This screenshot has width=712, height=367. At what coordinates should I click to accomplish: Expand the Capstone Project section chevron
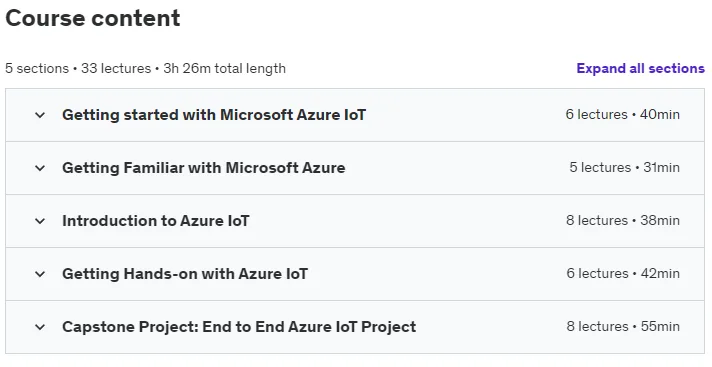tap(40, 327)
